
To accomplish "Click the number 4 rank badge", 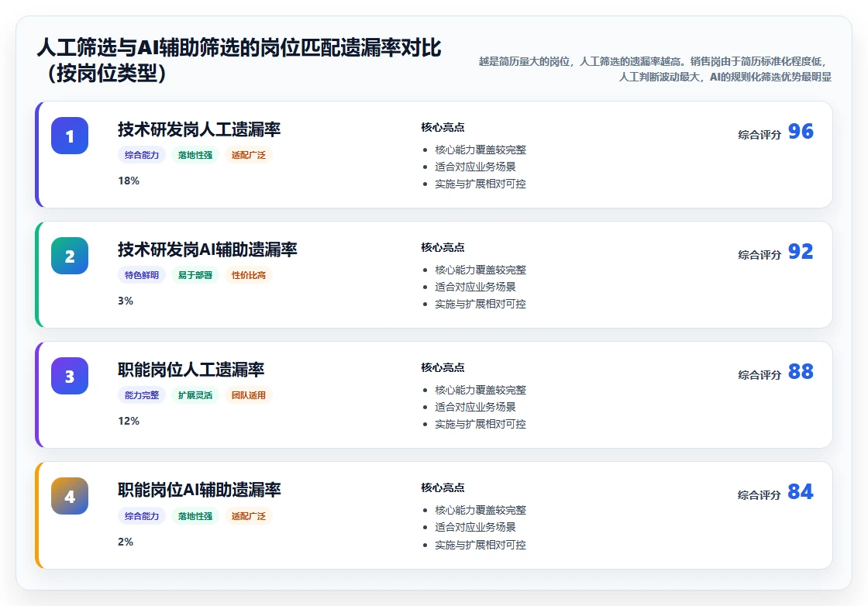I will click(70, 496).
